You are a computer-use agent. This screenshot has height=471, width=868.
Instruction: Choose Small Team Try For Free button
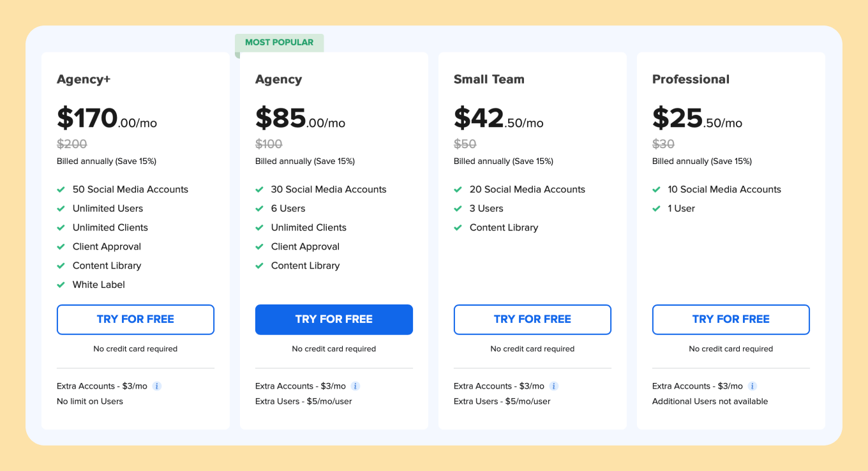(532, 320)
